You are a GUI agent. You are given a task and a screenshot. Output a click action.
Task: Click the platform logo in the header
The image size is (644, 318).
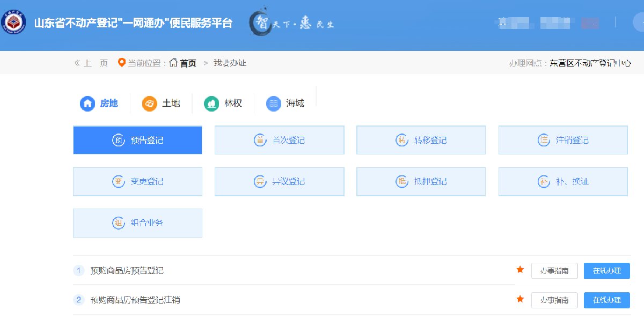coord(13,23)
